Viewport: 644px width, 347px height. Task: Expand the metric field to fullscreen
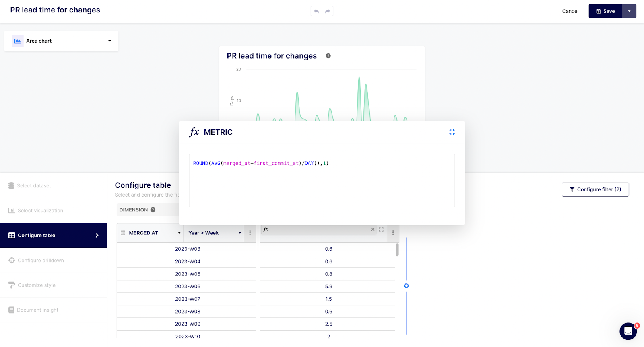click(381, 229)
